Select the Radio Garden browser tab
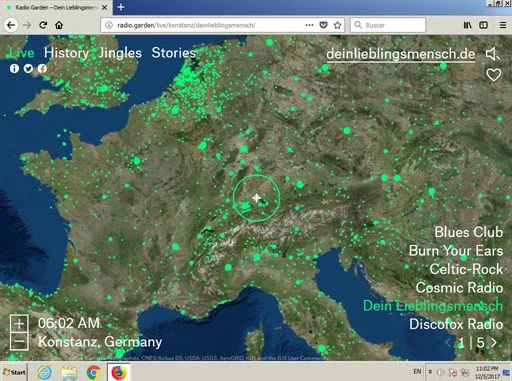This screenshot has height=381, width=512. [56, 7]
